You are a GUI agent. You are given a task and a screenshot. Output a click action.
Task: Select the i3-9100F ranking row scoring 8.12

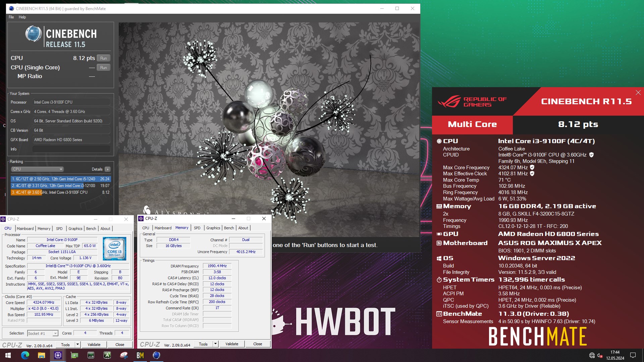pos(60,192)
